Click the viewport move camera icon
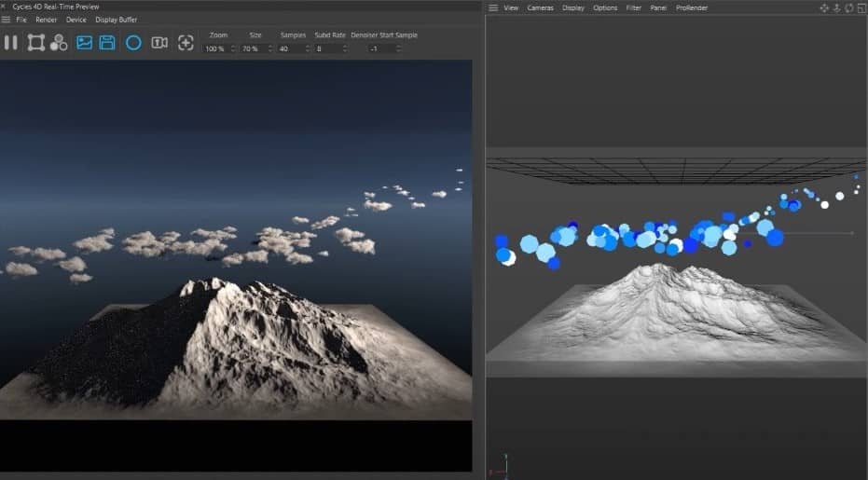 [x=823, y=7]
